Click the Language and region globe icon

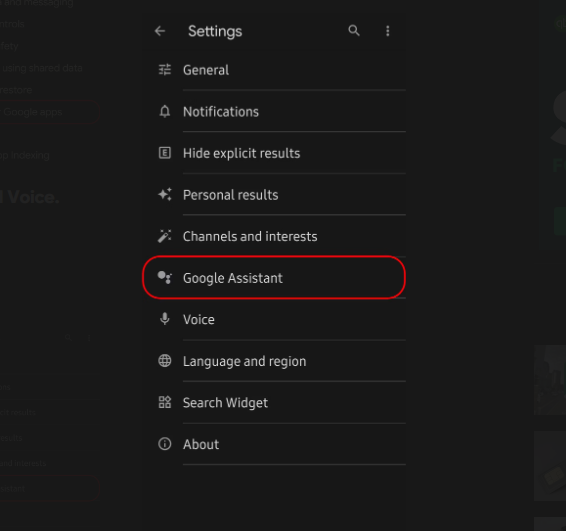pyautogui.click(x=165, y=361)
